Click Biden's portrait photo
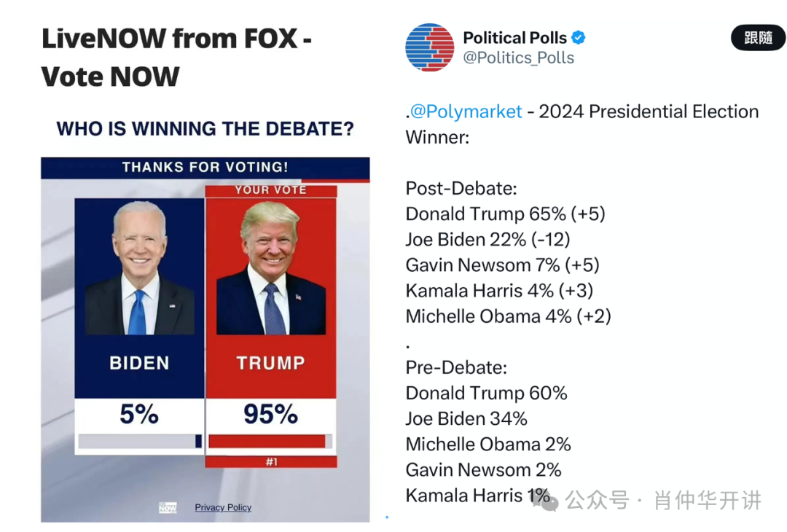 (x=139, y=268)
